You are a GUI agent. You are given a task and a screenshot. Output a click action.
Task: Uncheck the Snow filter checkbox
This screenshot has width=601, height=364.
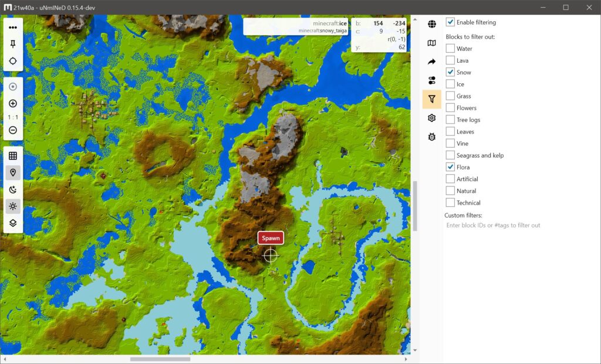tap(450, 72)
